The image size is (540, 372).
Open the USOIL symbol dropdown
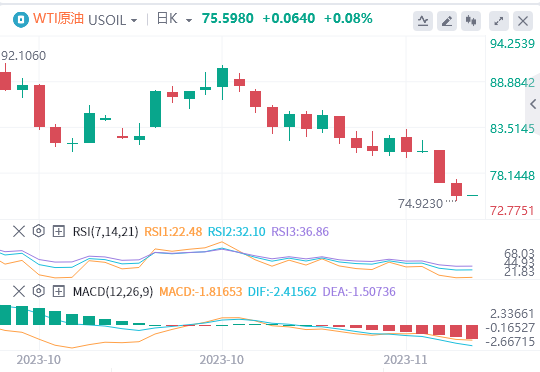click(113, 20)
